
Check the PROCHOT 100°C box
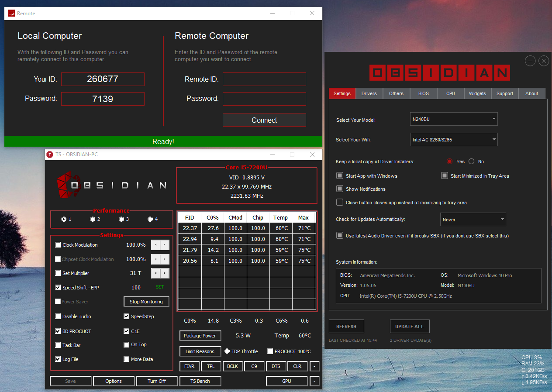[270, 351]
